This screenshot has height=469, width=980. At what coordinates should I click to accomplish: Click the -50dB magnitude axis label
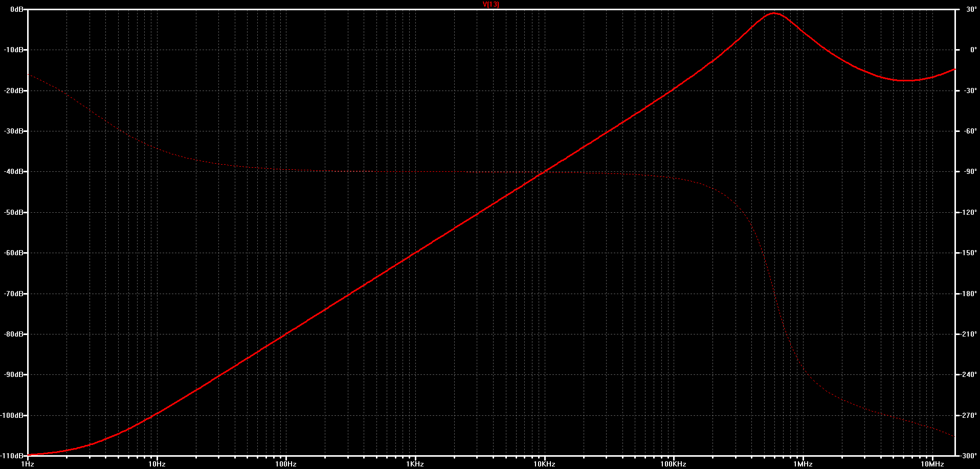tap(14, 212)
